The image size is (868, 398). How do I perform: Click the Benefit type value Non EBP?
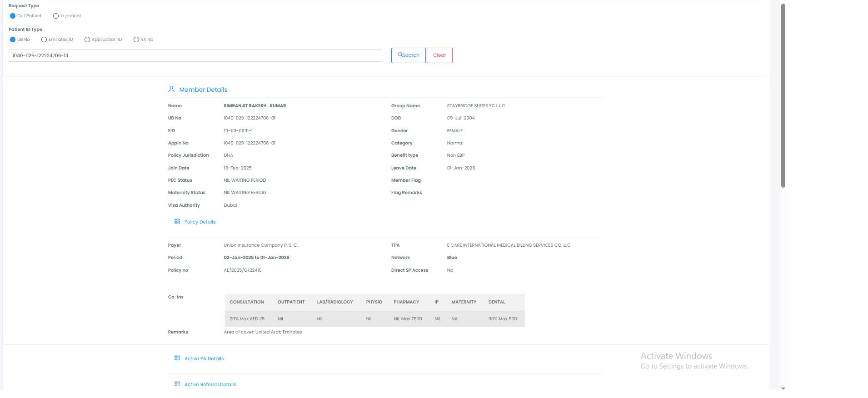[456, 155]
